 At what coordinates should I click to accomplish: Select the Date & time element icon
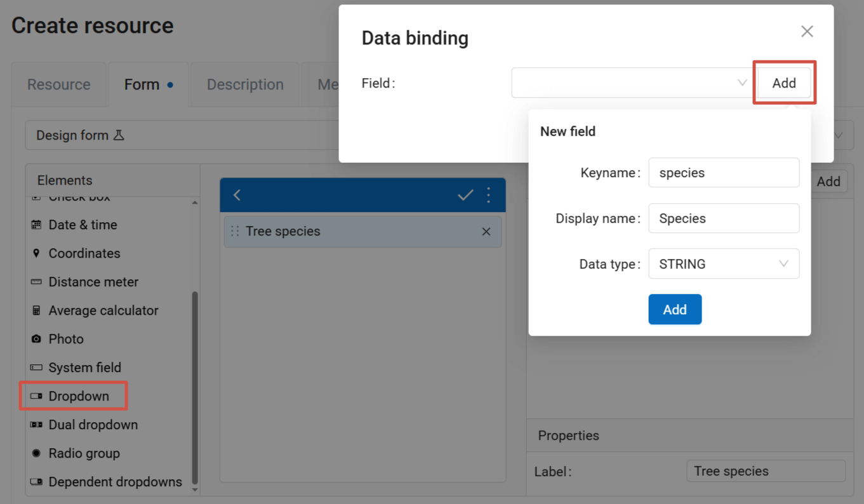pos(36,225)
